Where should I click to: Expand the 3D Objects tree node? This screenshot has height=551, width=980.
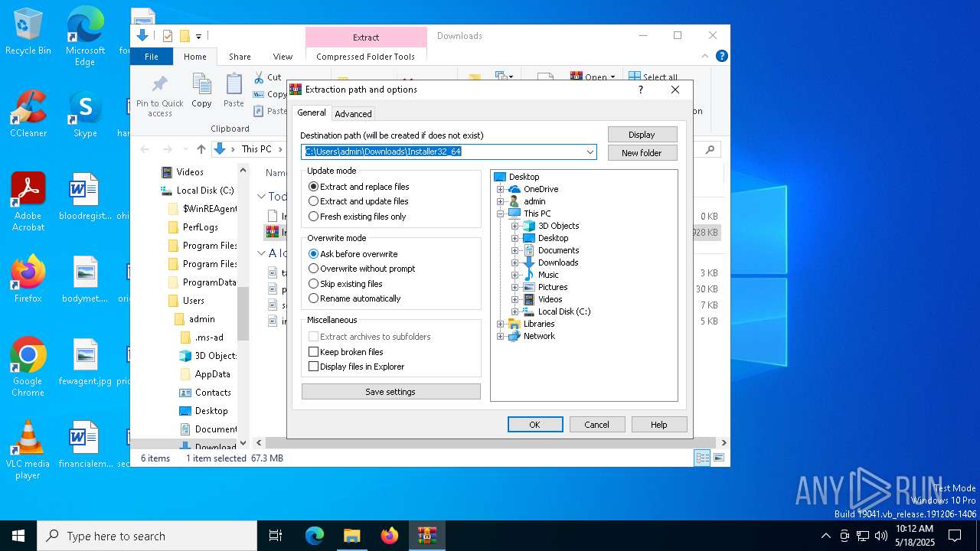coord(515,226)
